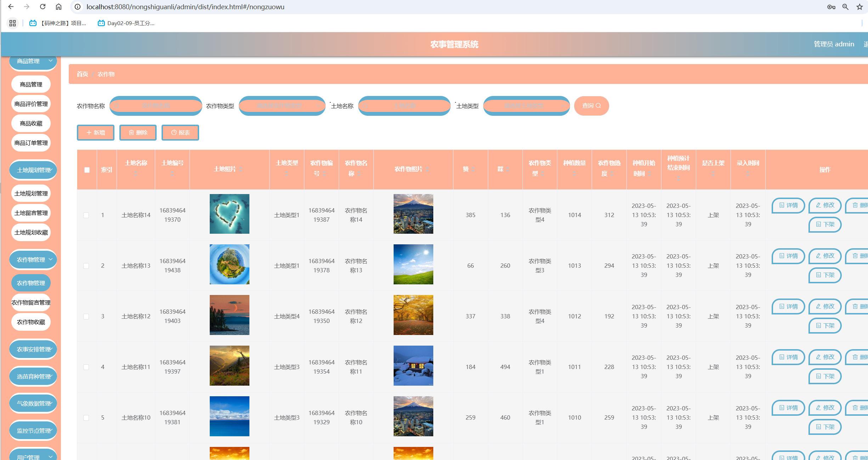Check the row checkbox for 土地名称13
The image size is (868, 460).
pos(86,266)
